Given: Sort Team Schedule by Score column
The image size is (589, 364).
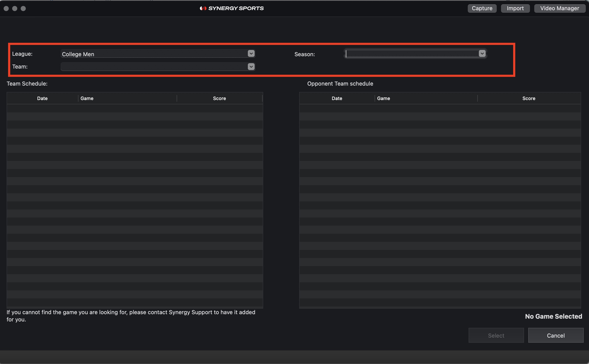Looking at the screenshot, I should [219, 98].
